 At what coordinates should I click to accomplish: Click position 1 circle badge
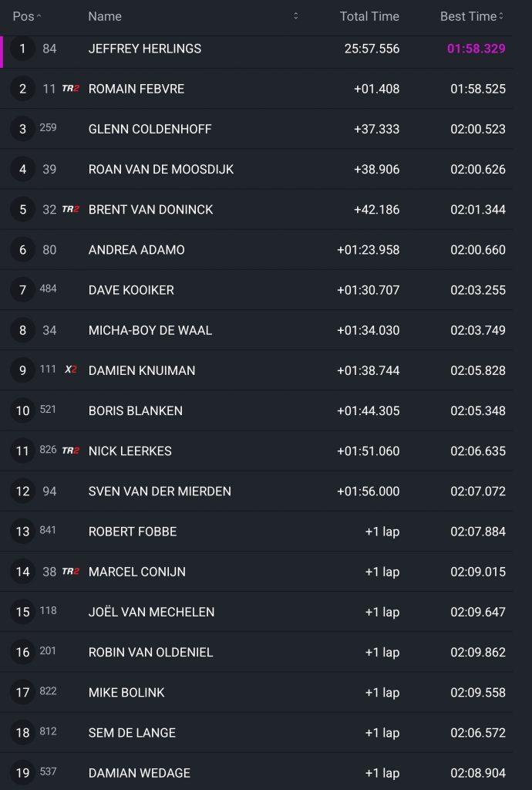pos(22,49)
